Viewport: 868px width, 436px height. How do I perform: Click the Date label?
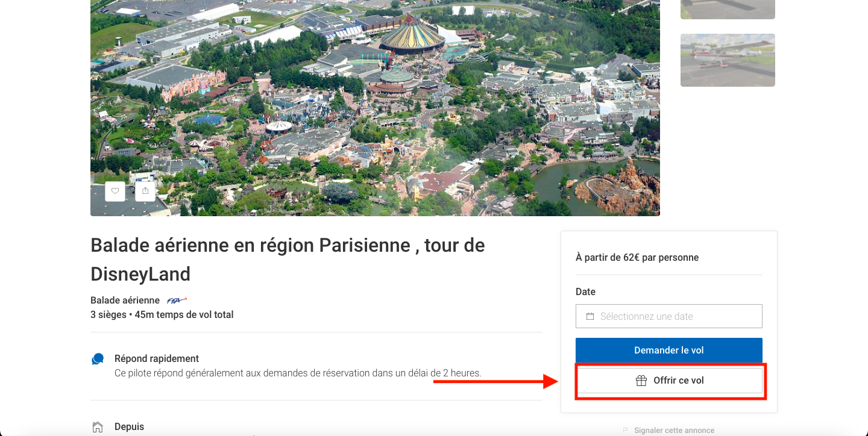[x=585, y=291]
